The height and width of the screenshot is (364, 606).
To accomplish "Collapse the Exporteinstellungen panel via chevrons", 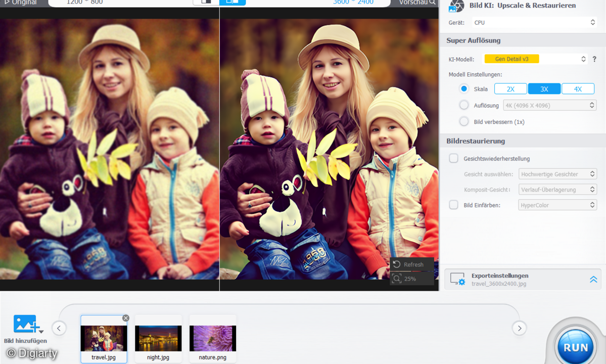I will coord(593,279).
